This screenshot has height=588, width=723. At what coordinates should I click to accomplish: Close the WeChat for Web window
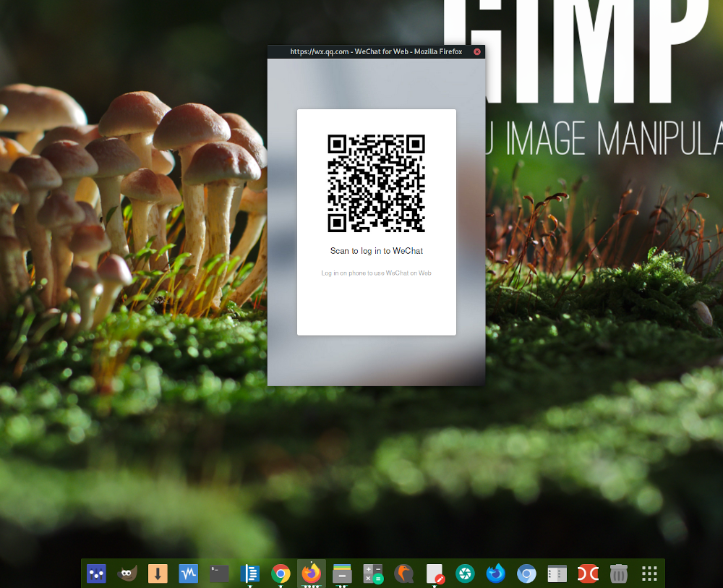click(x=477, y=51)
